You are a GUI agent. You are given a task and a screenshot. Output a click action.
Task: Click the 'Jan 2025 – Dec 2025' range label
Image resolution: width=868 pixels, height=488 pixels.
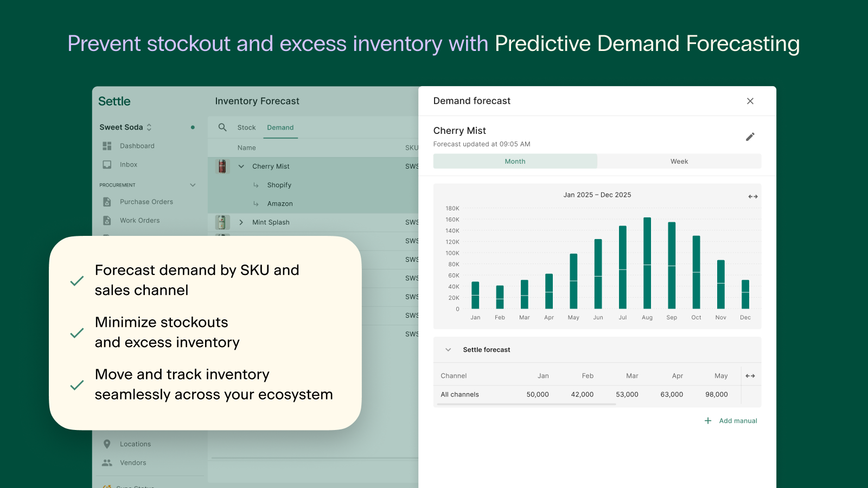point(597,195)
